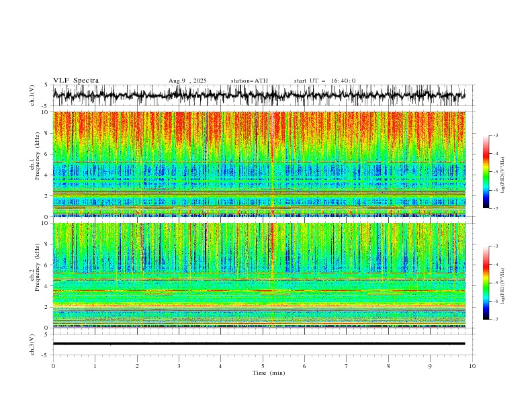This screenshot has height=411, width=532.
Task: Click the log(PSD) label beside the ch.2 colorbar
Action: pos(502,286)
